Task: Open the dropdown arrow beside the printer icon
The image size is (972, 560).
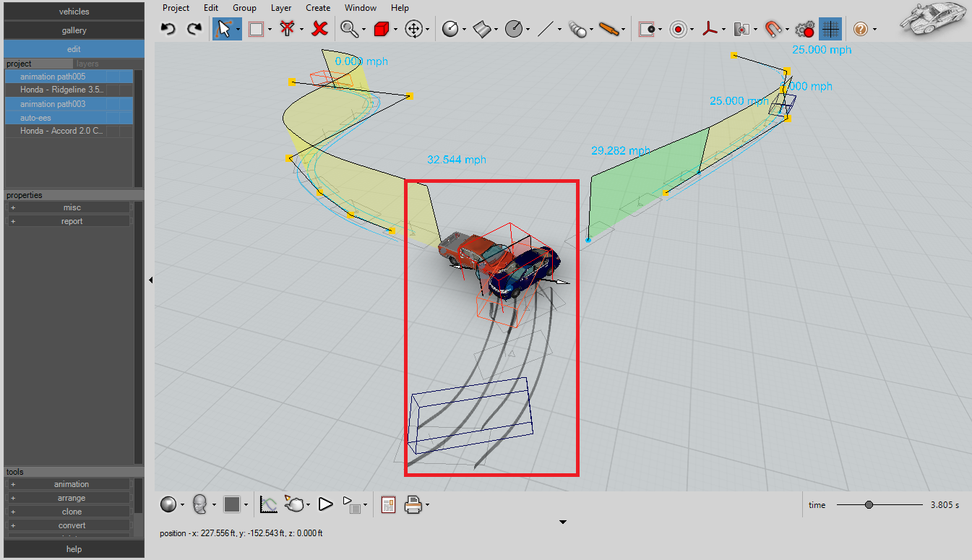Action: pyautogui.click(x=428, y=505)
